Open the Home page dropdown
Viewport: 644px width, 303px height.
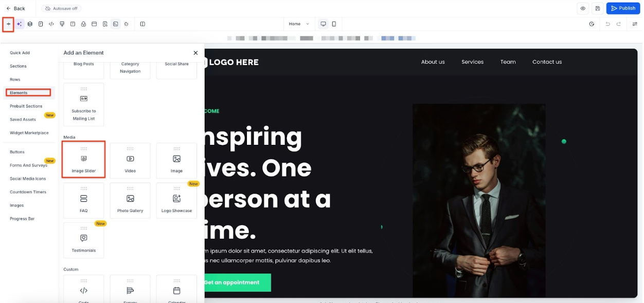(x=299, y=24)
